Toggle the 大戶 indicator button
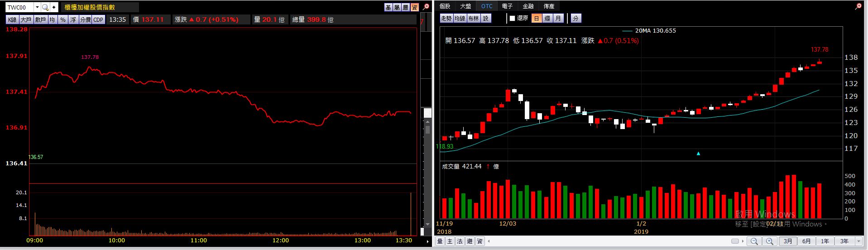The height and width of the screenshot is (250, 868). [26, 19]
